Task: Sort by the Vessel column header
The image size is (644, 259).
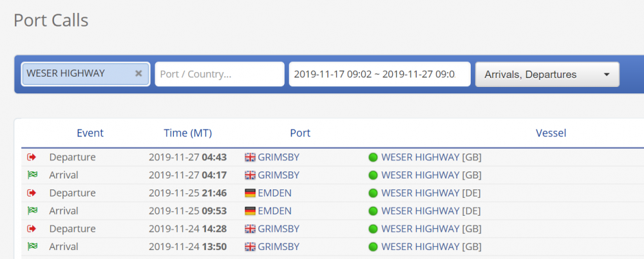Action: click(551, 133)
